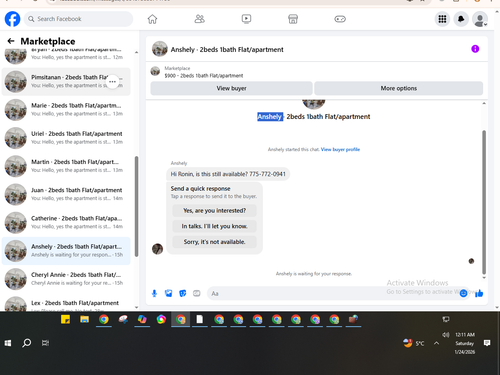Open the Video icon in top navigation
The image size is (500, 375).
(246, 19)
